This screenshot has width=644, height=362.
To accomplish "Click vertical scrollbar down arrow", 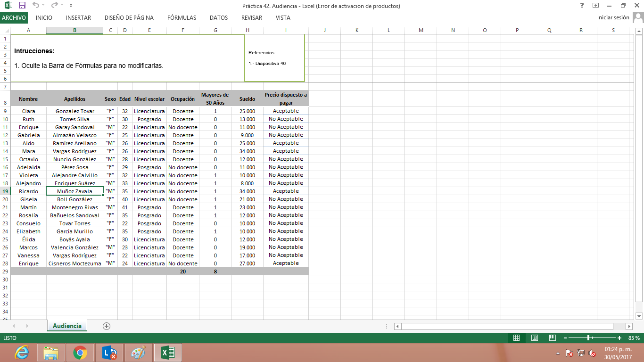I will 639,316.
